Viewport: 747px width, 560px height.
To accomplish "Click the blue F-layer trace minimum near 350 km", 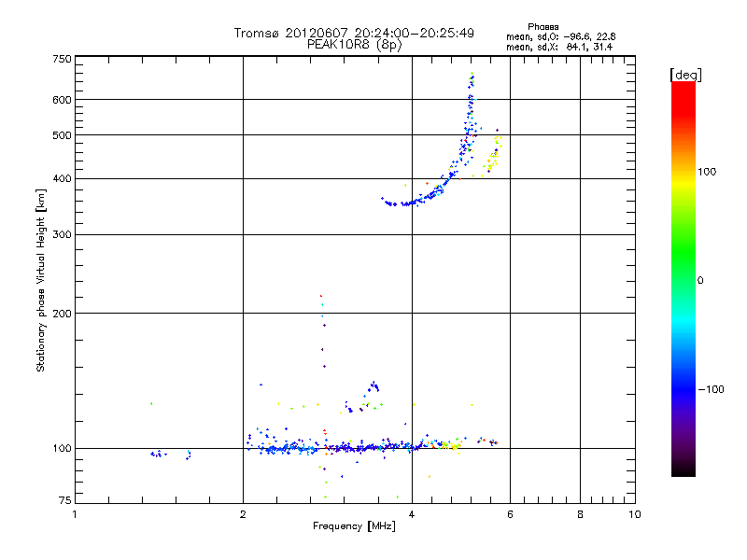I will pos(401,203).
